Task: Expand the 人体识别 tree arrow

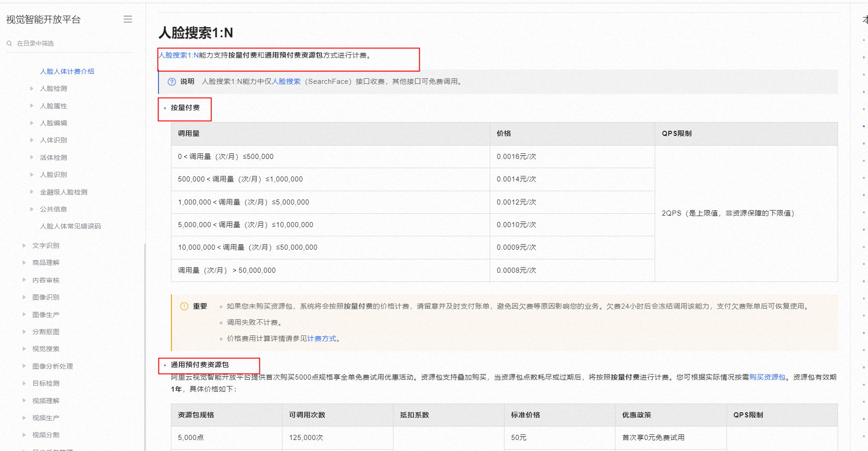Action: click(x=32, y=140)
